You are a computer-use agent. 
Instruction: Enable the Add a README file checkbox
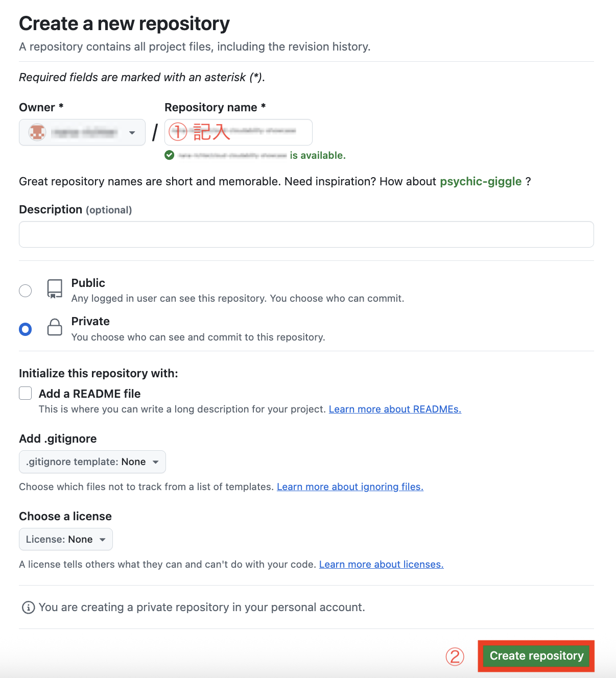(25, 393)
